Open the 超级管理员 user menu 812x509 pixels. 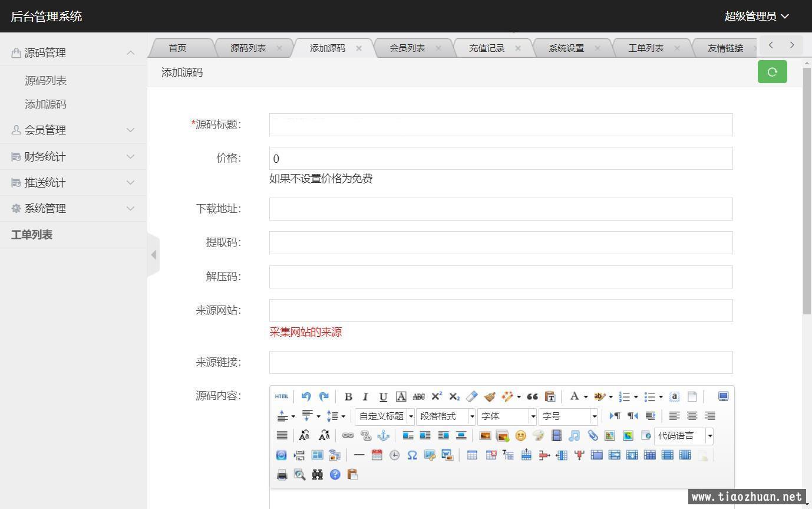click(x=756, y=17)
